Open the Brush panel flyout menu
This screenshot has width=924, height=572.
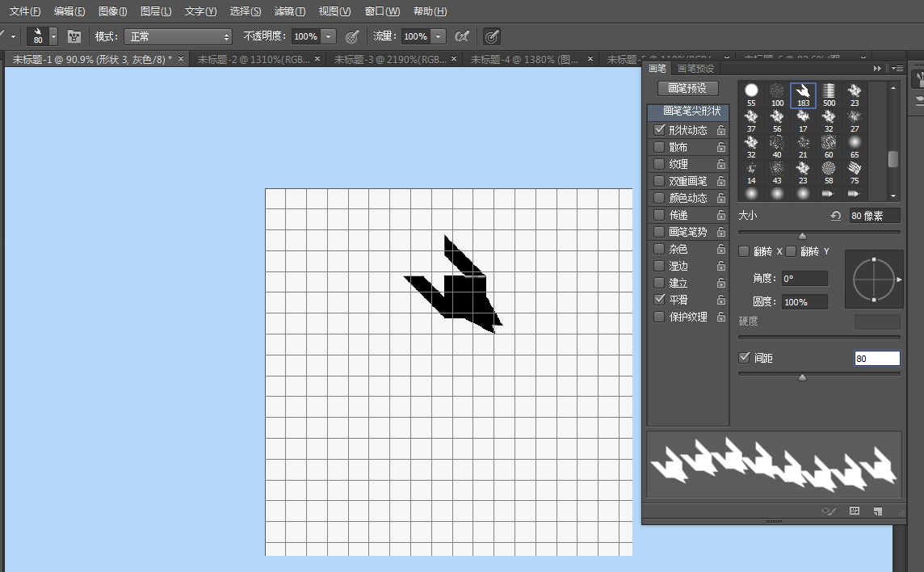[x=897, y=69]
